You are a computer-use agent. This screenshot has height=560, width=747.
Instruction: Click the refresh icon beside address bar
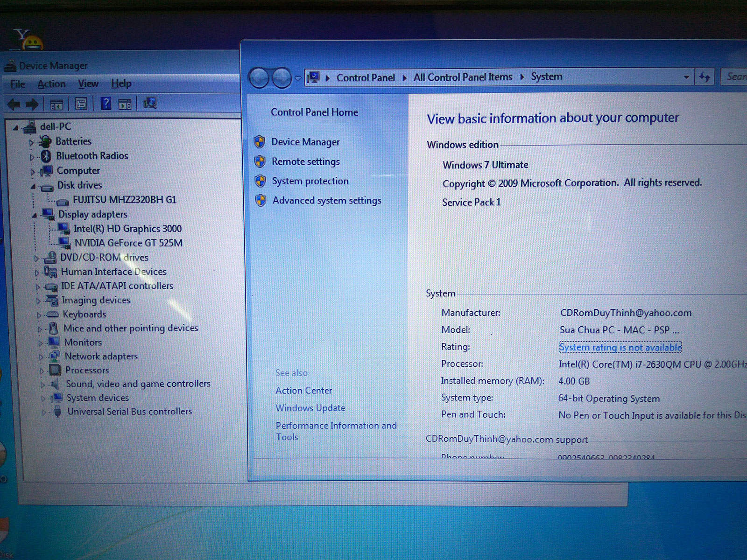pyautogui.click(x=705, y=77)
